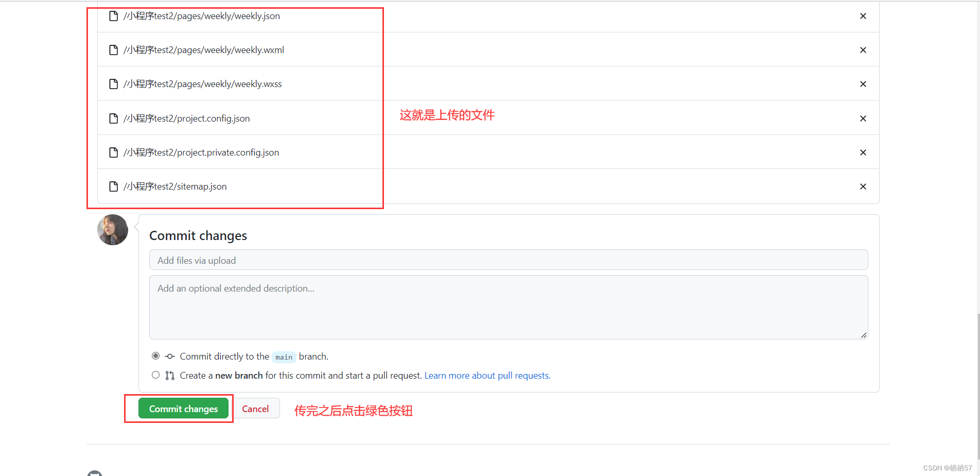The width and height of the screenshot is (980, 476).
Task: Remove sitemap.json from the upload list
Action: coord(863,186)
